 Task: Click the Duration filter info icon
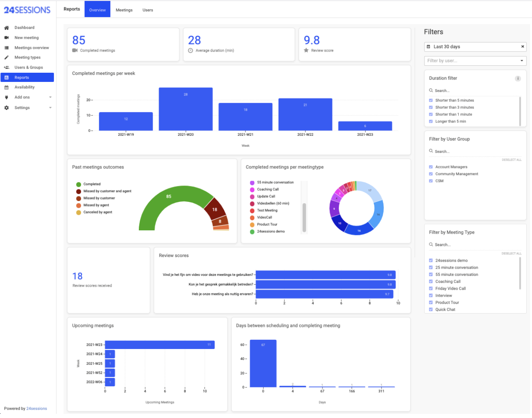[x=517, y=79]
